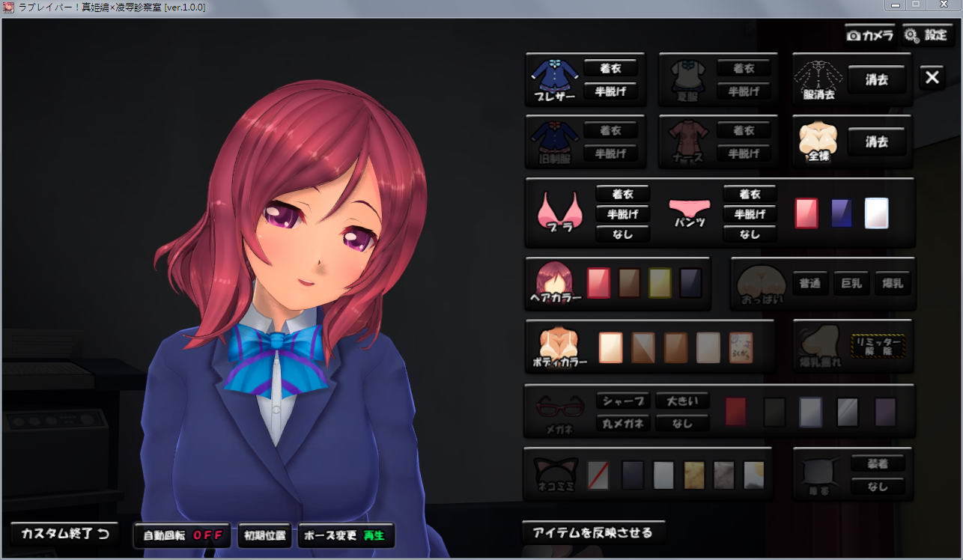Image resolution: width=963 pixels, height=560 pixels.
Task: Select 丸メガネ round glasses style
Action: click(x=624, y=423)
